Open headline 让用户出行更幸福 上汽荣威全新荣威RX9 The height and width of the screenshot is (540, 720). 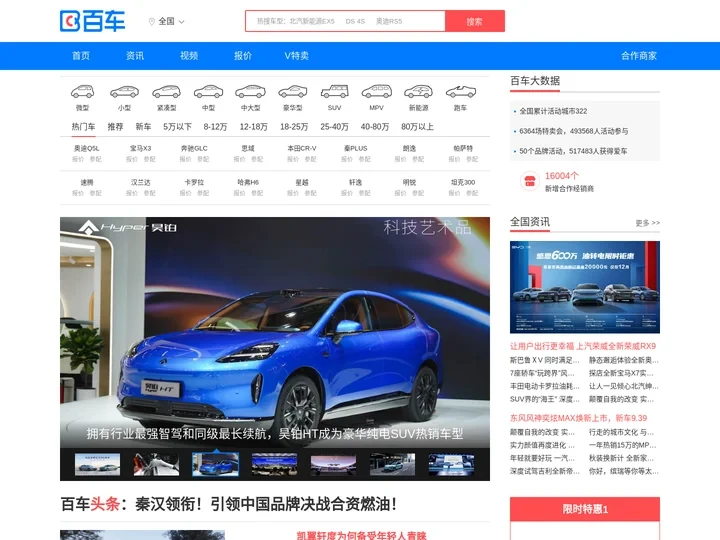coord(583,346)
